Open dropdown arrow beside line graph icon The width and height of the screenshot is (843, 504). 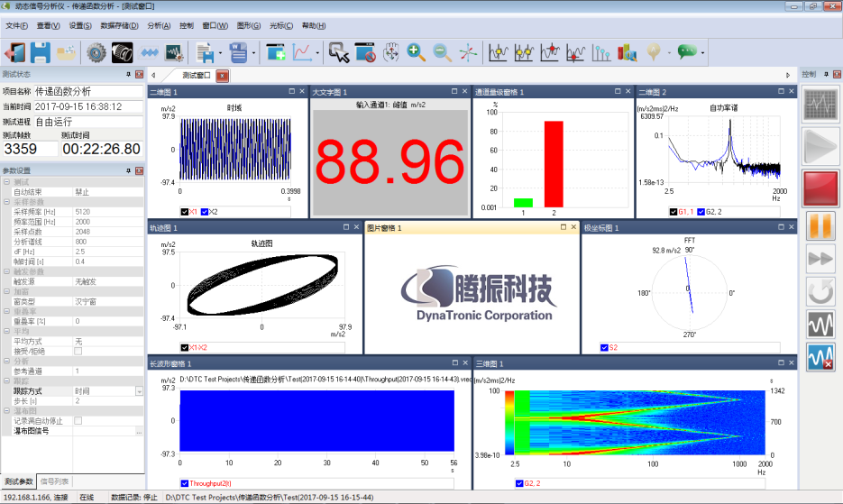[x=317, y=52]
